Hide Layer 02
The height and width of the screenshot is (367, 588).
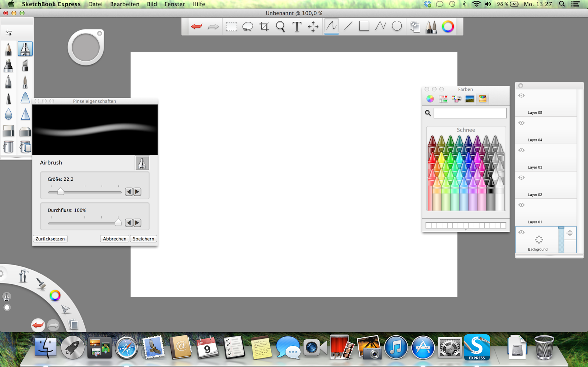521,177
